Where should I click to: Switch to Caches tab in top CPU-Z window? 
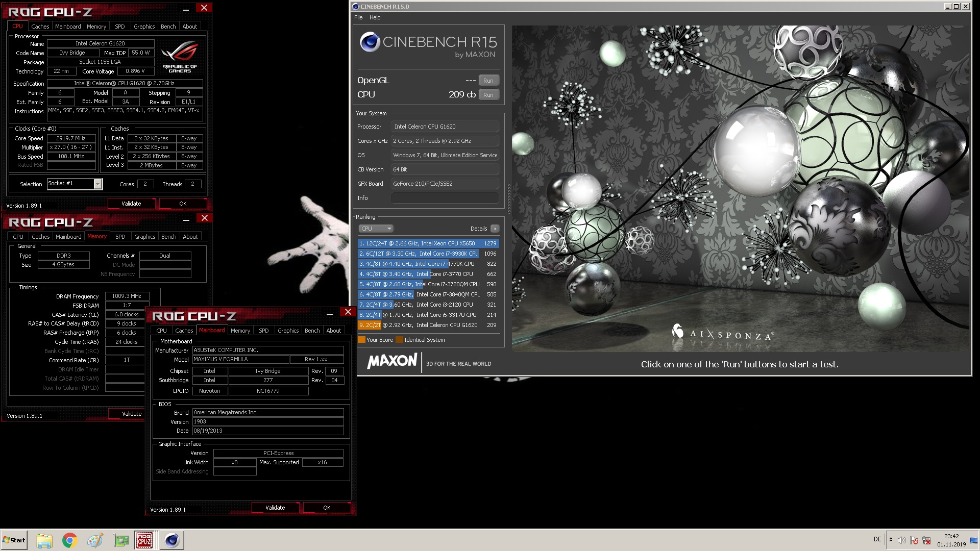click(x=40, y=27)
